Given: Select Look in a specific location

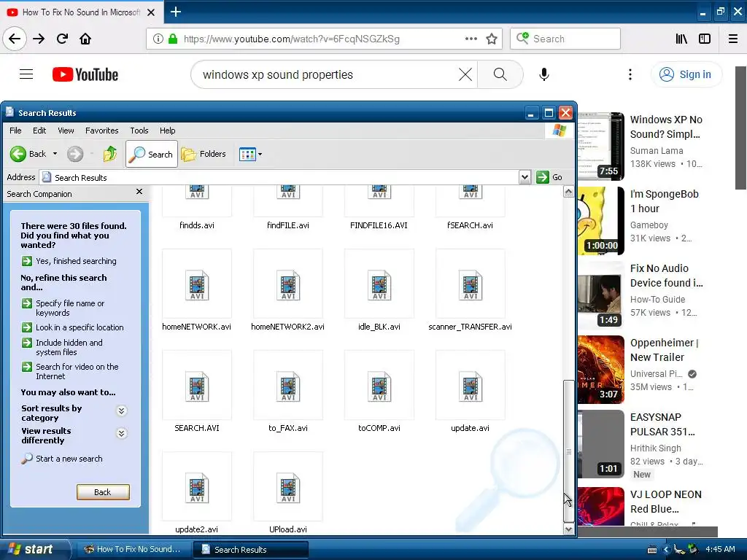Looking at the screenshot, I should [72, 327].
